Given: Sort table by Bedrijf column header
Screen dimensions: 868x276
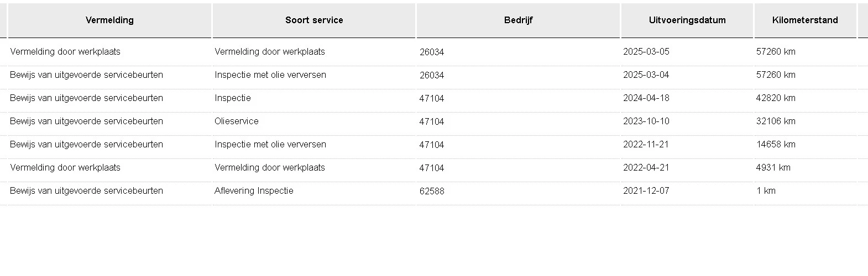Looking at the screenshot, I should coord(518,20).
